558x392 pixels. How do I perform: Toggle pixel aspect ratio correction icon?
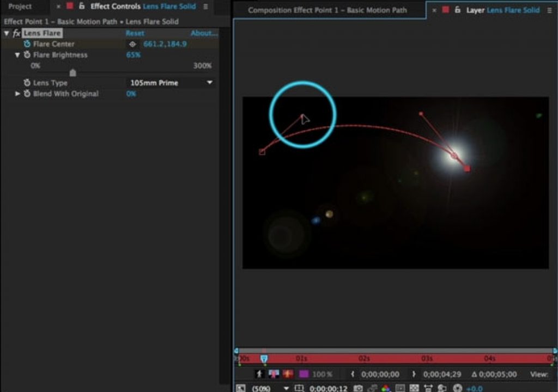tap(428, 388)
